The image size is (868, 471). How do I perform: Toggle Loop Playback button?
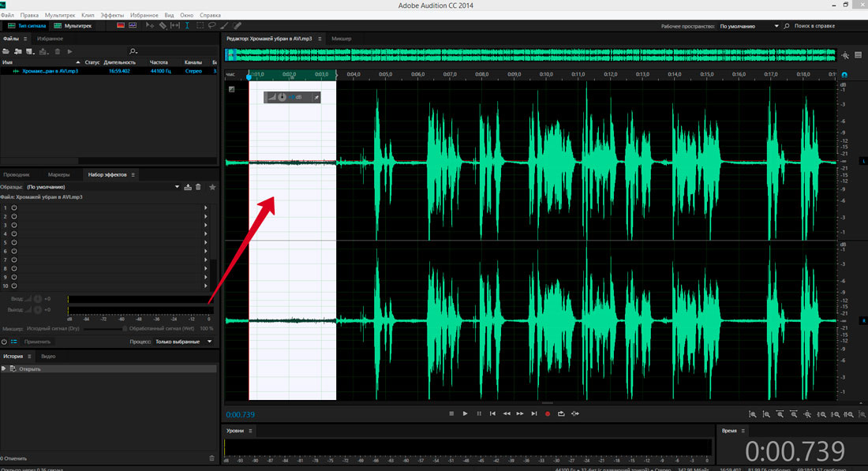tap(561, 413)
